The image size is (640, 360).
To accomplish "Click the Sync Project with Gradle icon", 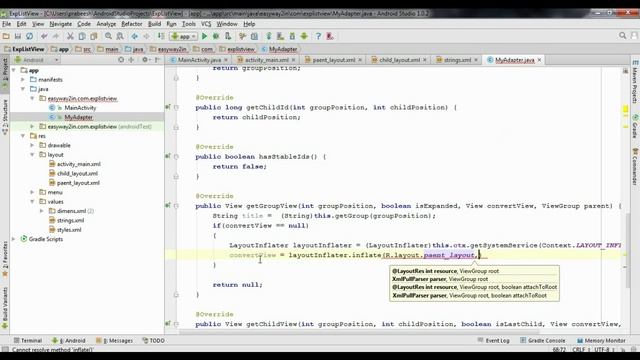I will [269, 36].
